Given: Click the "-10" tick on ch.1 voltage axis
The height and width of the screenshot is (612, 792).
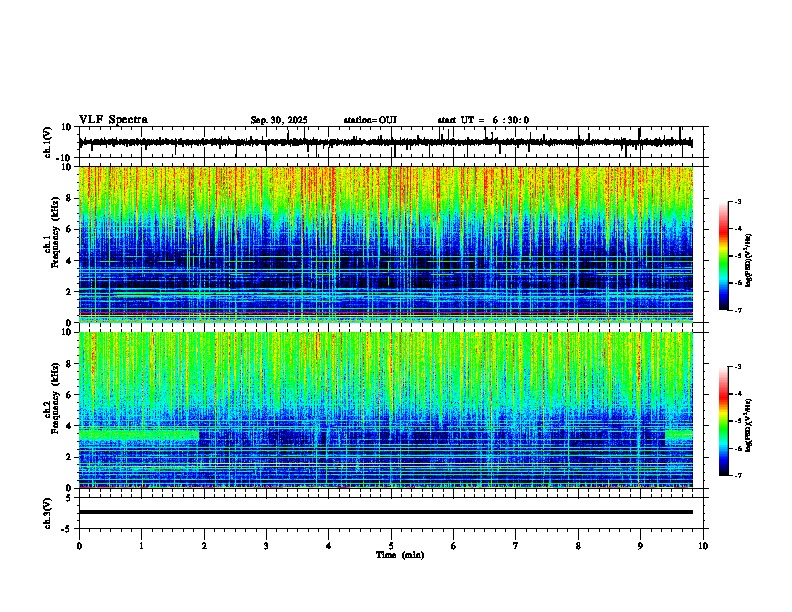Looking at the screenshot, I should (x=65, y=158).
